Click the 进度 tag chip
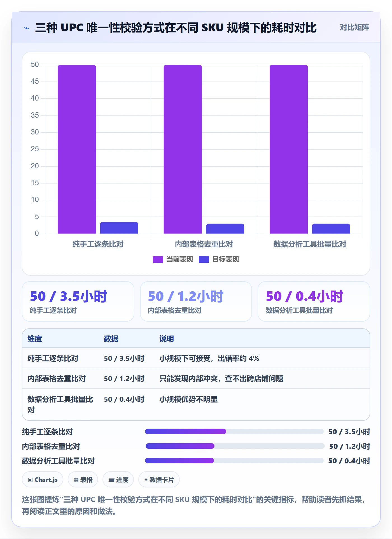392x539 pixels. [118, 480]
